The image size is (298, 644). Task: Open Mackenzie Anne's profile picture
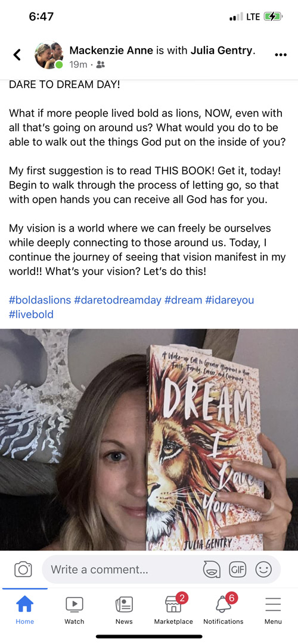[x=48, y=55]
